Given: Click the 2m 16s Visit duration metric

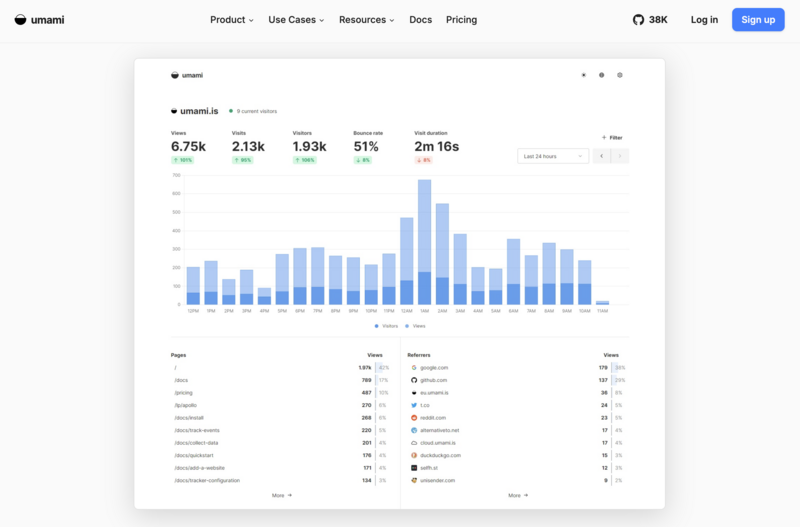Looking at the screenshot, I should tap(437, 146).
